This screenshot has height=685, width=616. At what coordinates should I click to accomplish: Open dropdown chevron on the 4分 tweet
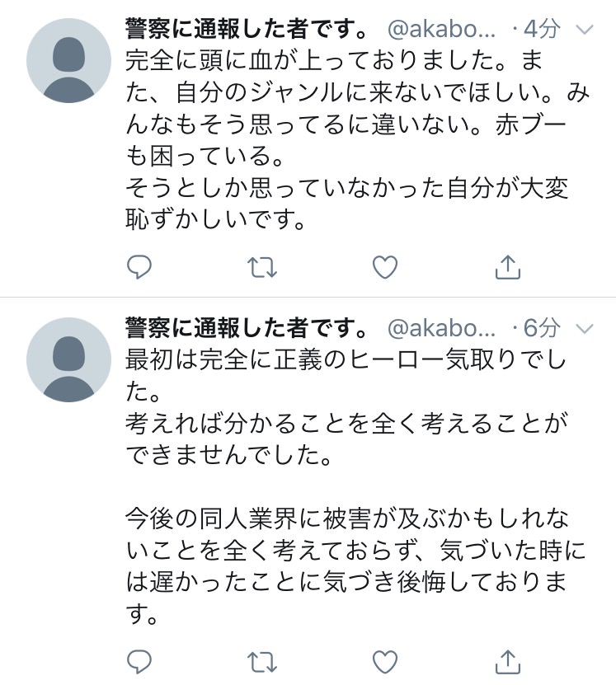click(585, 30)
